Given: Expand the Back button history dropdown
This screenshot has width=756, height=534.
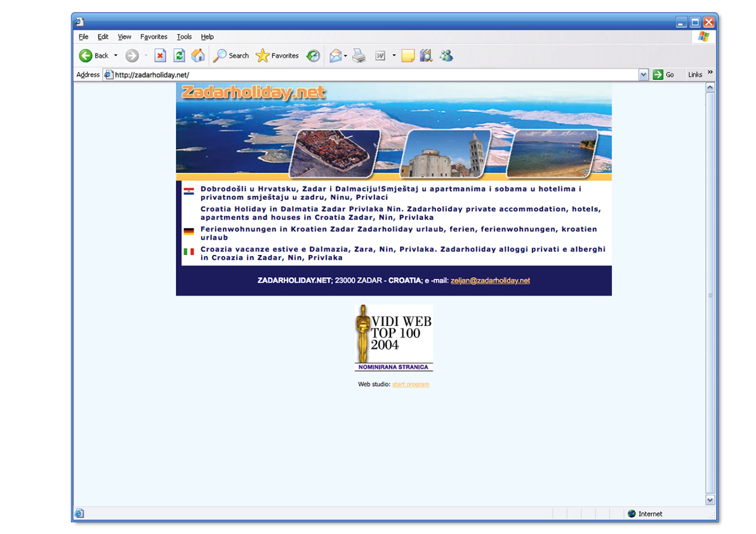Looking at the screenshot, I should coord(116,56).
